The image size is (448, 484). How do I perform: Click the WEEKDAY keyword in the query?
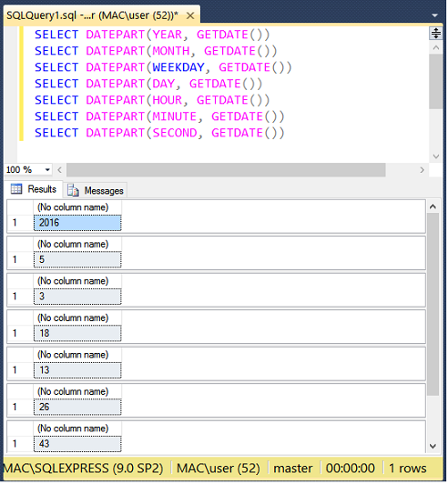178,67
